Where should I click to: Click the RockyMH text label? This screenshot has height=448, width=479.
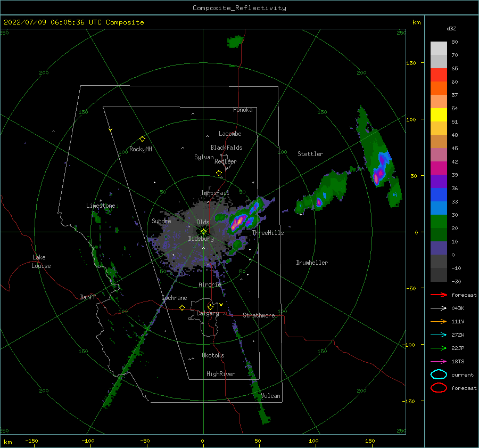click(141, 149)
